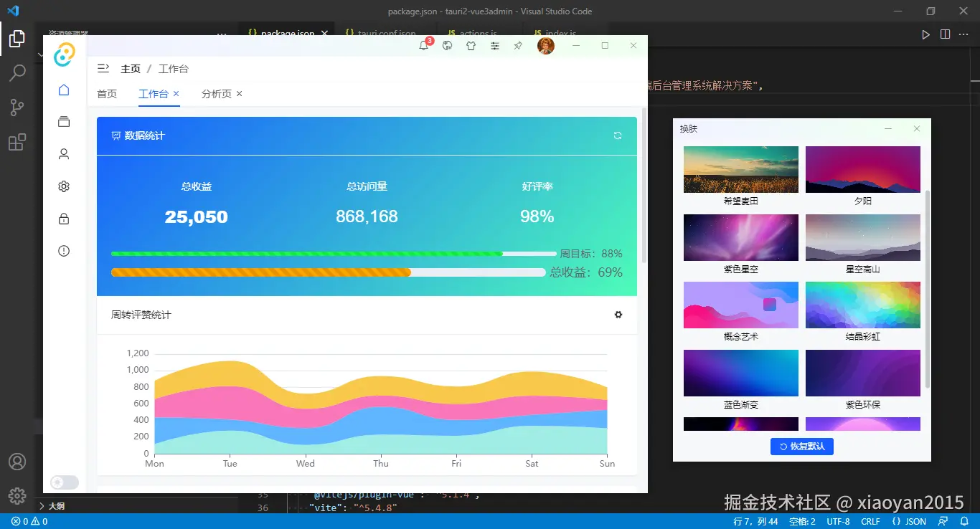The width and height of the screenshot is (980, 529).
Task: Open breadcrumb link 主页
Action: [131, 68]
